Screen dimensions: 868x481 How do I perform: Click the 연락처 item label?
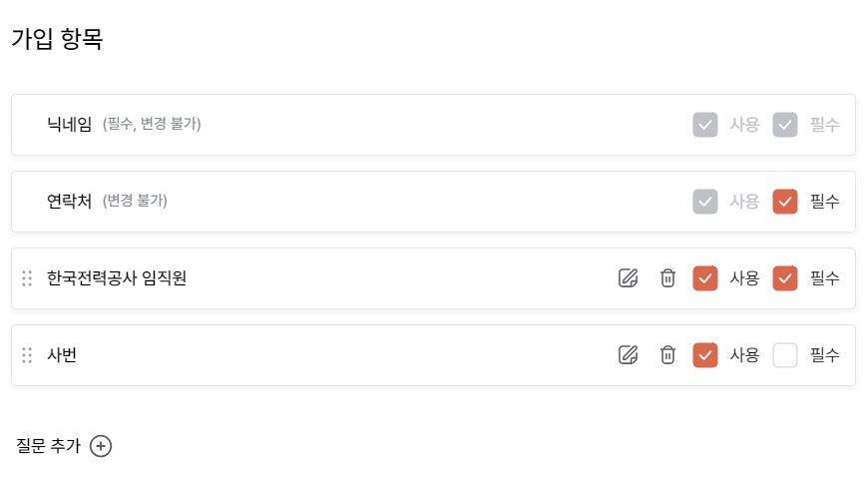(69, 201)
